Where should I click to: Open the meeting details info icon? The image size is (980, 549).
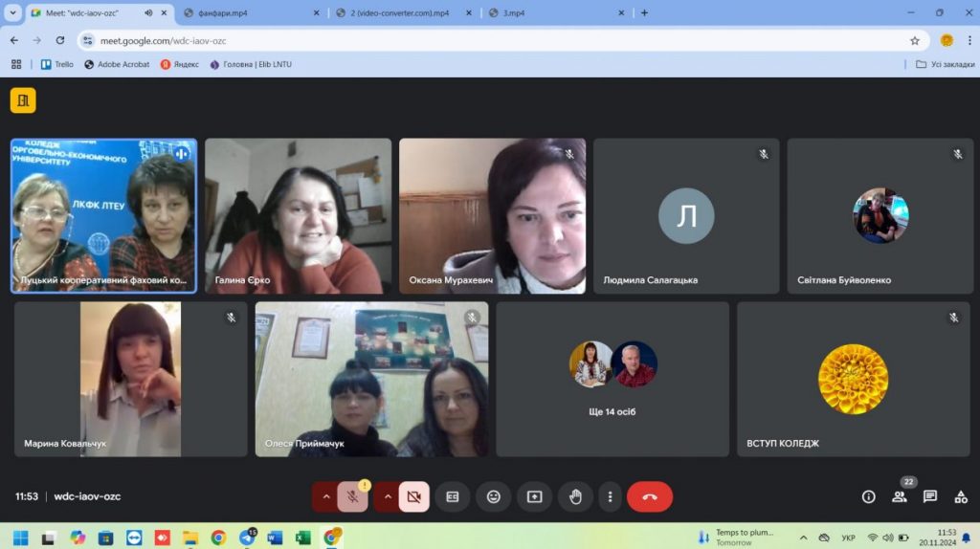(869, 497)
